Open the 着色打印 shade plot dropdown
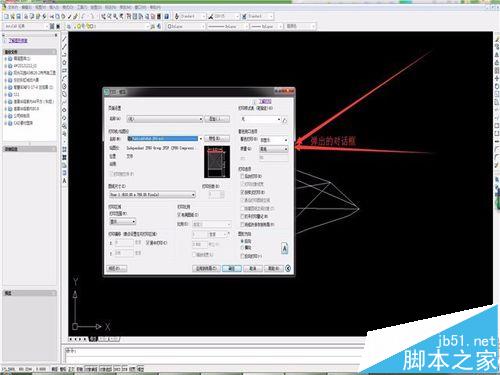The width and height of the screenshot is (500, 375). coord(274,140)
